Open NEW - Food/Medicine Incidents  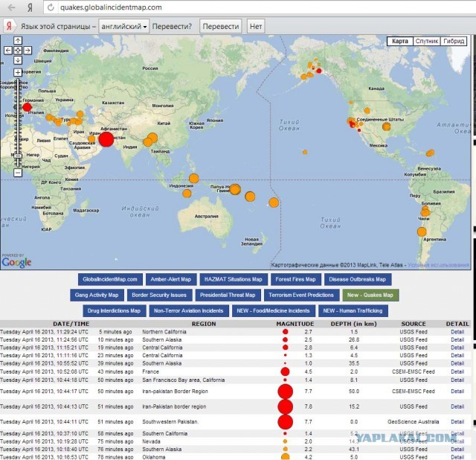click(273, 311)
